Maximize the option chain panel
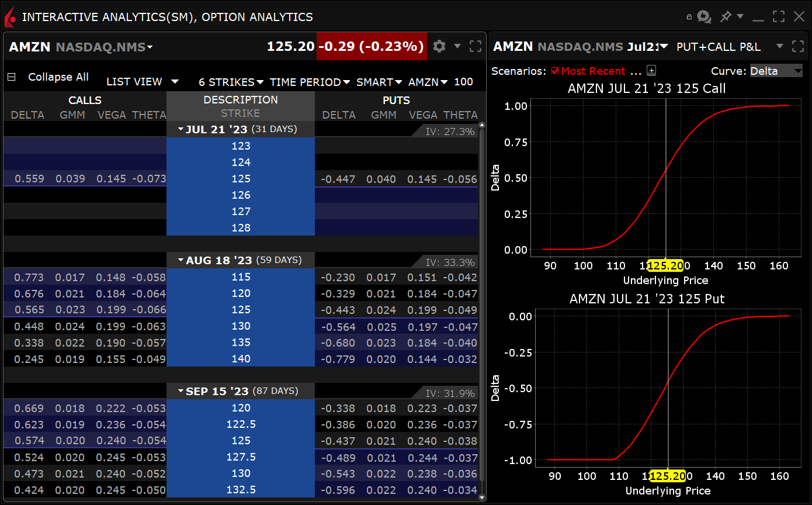Screen dimensions: 812x505 click(x=476, y=46)
